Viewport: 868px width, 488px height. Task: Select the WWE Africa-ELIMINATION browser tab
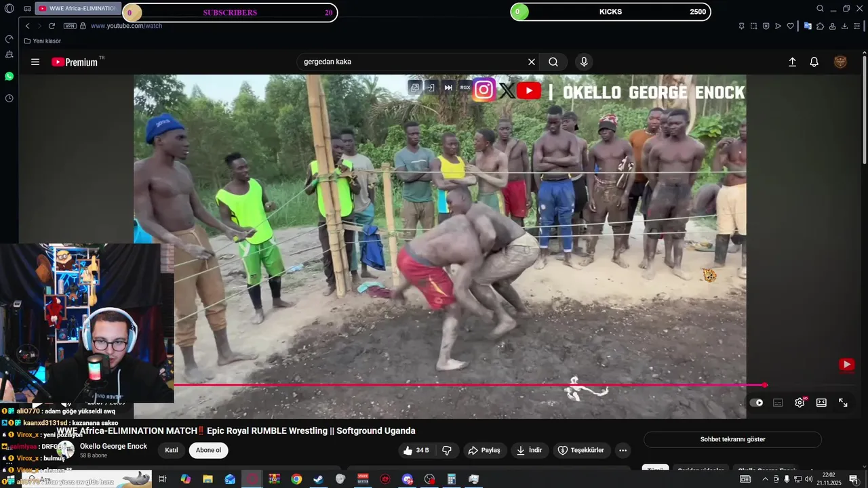click(77, 9)
